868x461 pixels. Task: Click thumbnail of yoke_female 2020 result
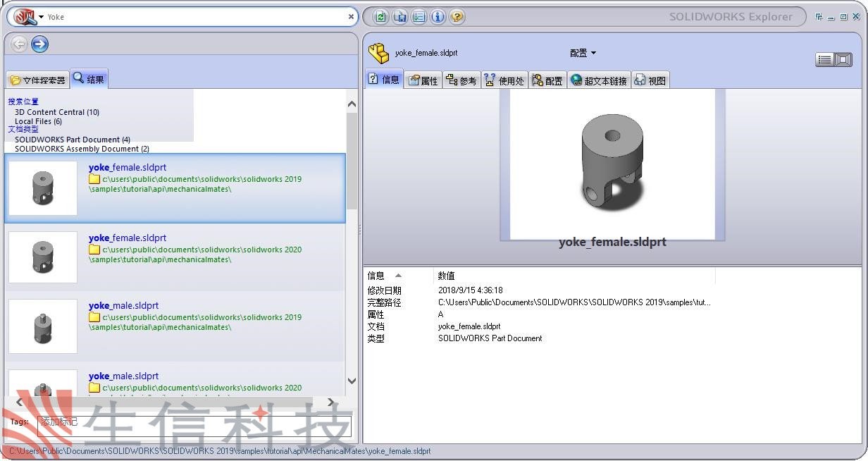43,257
